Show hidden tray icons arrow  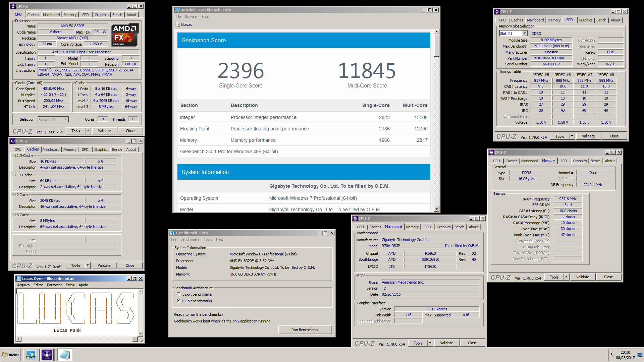coord(611,355)
